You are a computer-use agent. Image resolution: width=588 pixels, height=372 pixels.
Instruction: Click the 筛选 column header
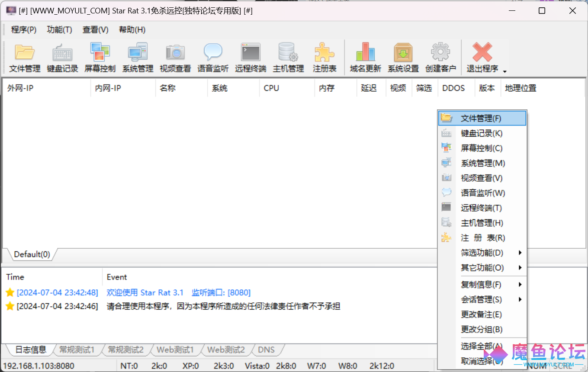point(424,88)
